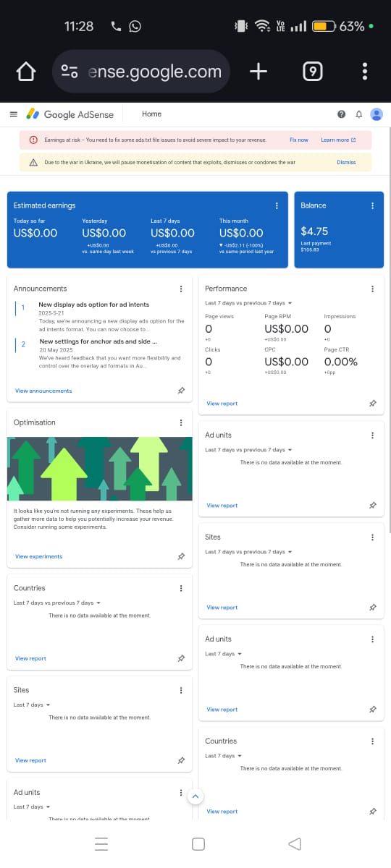Open View experiments link
This screenshot has height=868, width=391.
(x=38, y=556)
